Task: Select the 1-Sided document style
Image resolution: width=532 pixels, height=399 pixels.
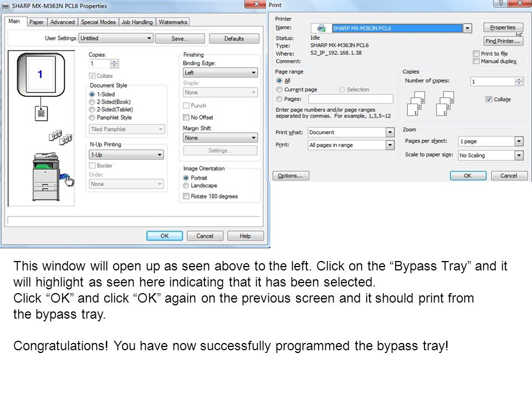Action: 92,94
